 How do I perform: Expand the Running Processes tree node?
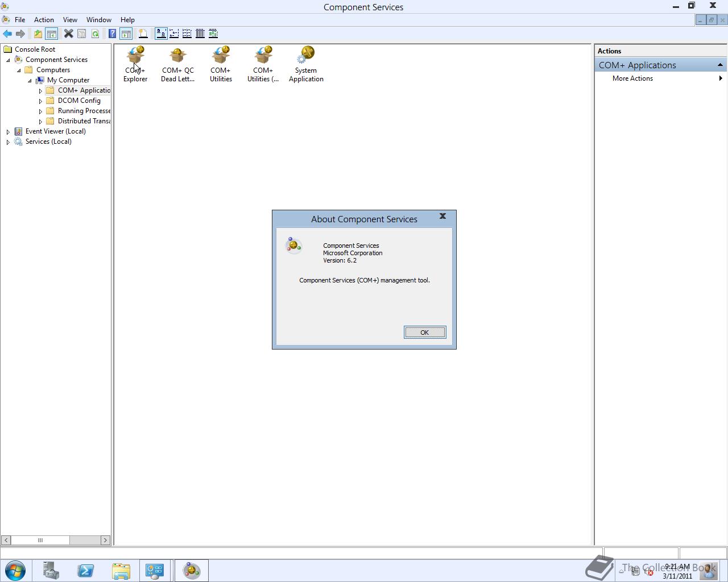click(40, 111)
